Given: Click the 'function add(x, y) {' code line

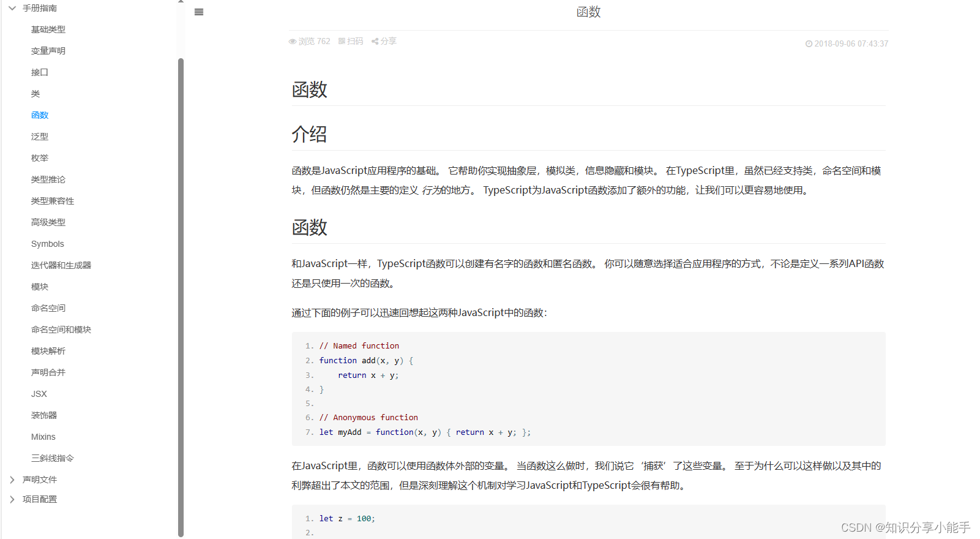Looking at the screenshot, I should 366,361.
